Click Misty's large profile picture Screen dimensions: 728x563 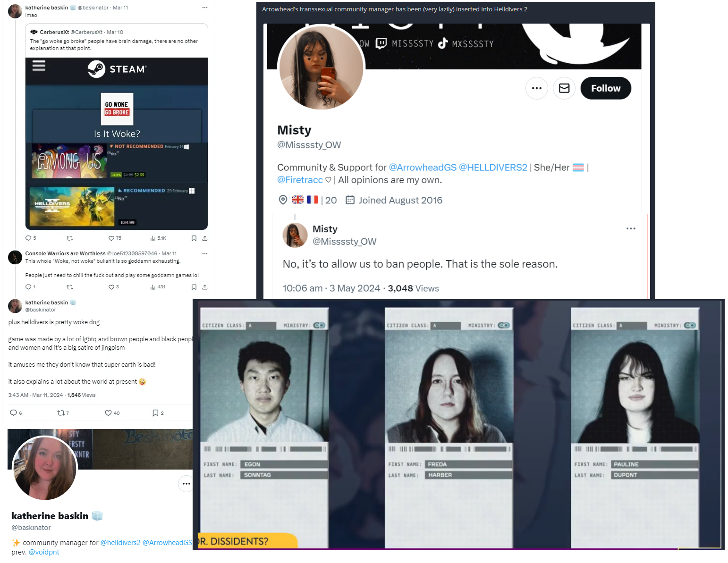[x=321, y=67]
